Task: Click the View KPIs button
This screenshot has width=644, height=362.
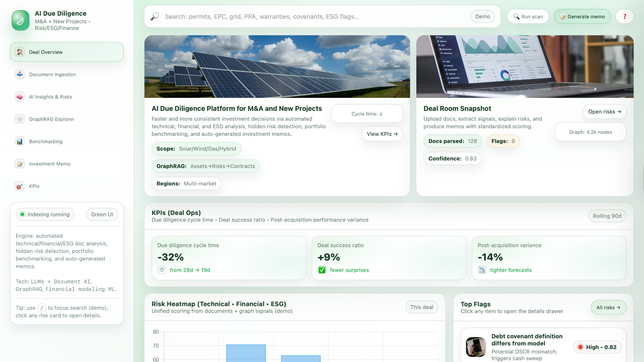Action: (x=382, y=134)
